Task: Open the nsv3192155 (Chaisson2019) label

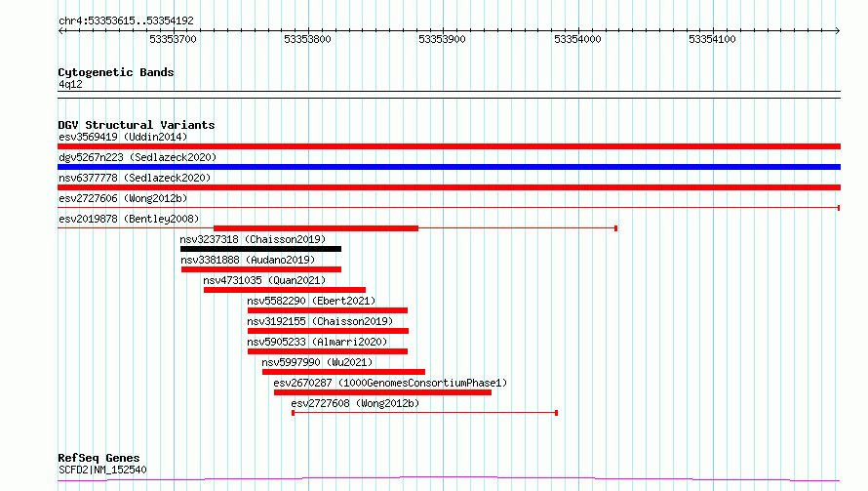Action: coord(320,321)
